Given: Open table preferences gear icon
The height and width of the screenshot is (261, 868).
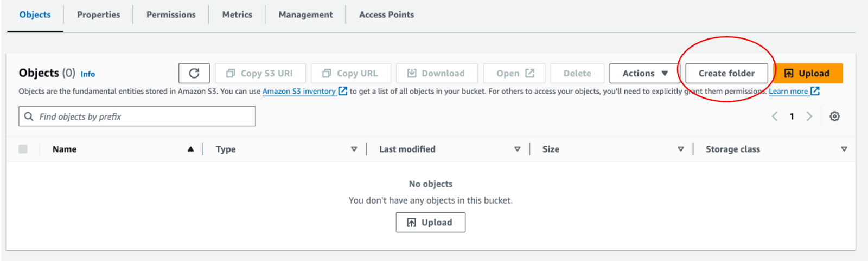Looking at the screenshot, I should click(x=834, y=116).
